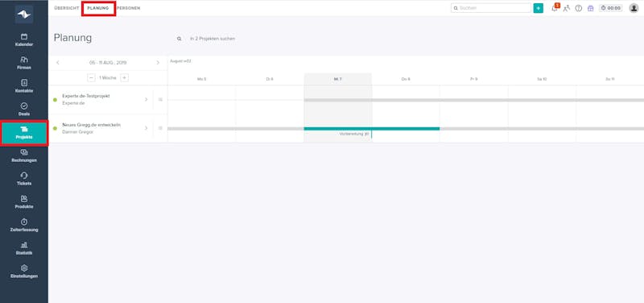The width and height of the screenshot is (644, 303).
Task: Open Rechnungen in the sidebar
Action: (24, 156)
